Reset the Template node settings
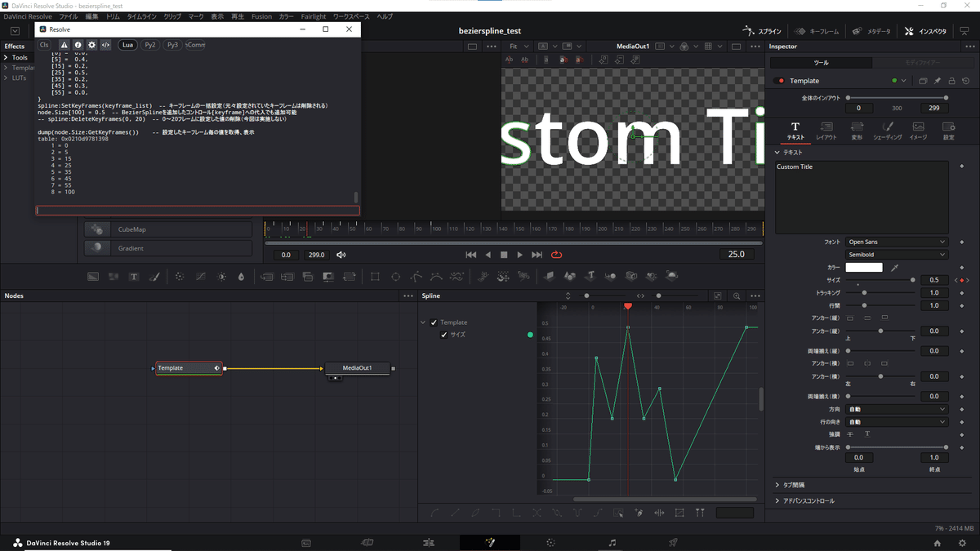The height and width of the screenshot is (551, 980). point(965,81)
